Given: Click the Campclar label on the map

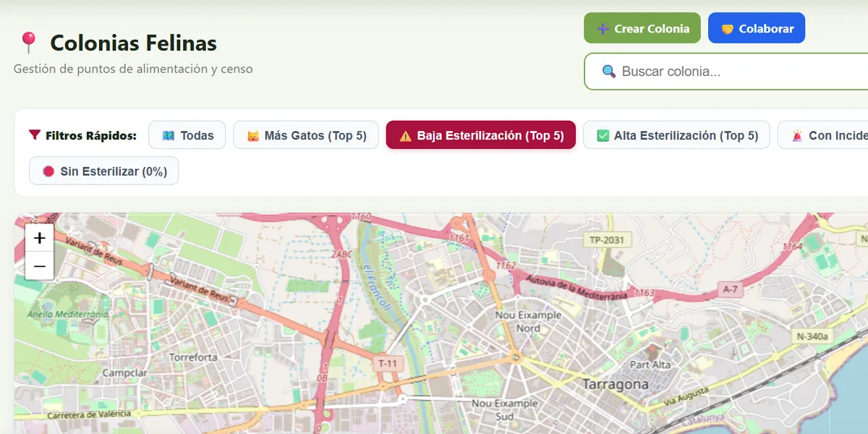Looking at the screenshot, I should [124, 373].
